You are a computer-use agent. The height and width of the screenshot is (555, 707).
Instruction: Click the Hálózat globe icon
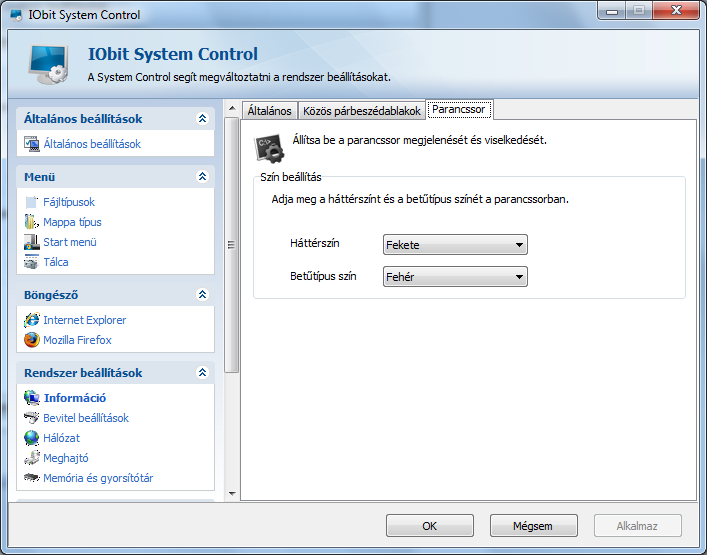pos(32,438)
